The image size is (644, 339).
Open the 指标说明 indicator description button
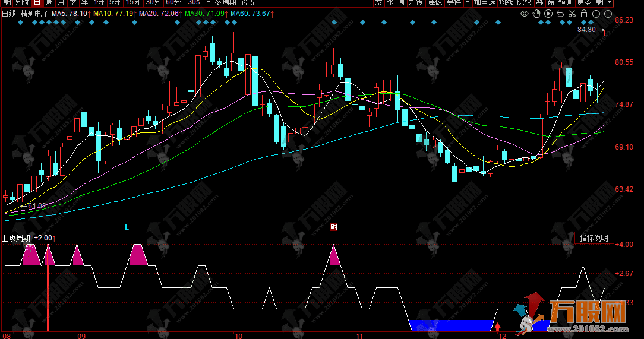(594, 238)
